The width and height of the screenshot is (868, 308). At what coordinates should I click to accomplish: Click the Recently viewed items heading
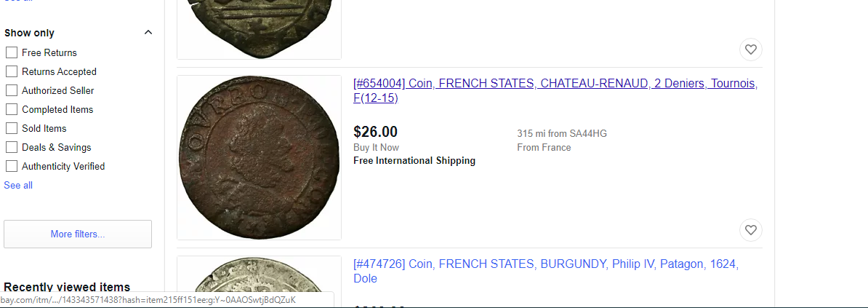click(x=67, y=287)
